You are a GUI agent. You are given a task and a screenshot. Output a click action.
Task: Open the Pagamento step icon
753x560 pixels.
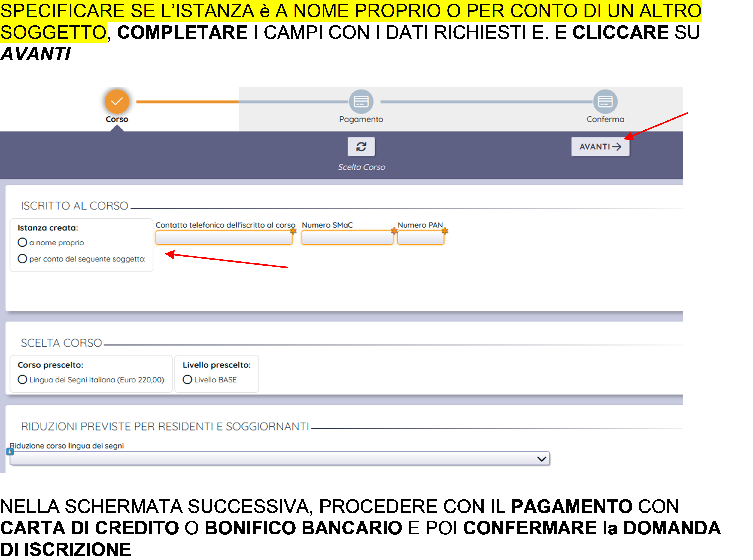(x=361, y=101)
